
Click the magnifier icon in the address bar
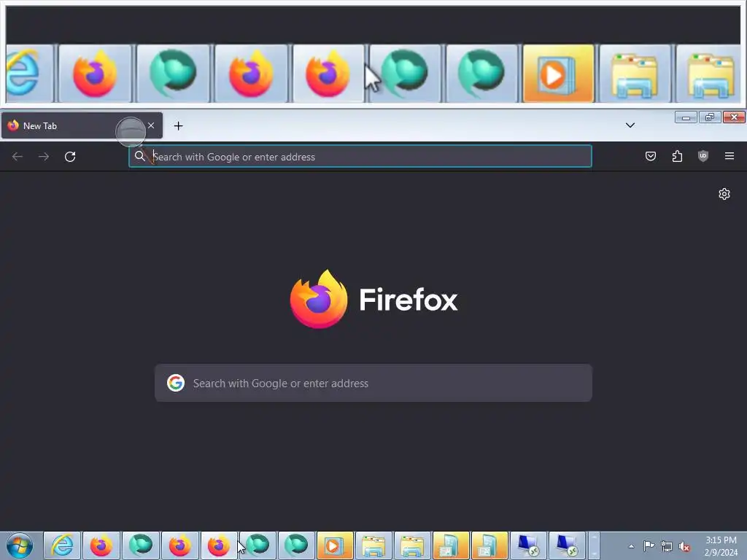[x=139, y=156]
